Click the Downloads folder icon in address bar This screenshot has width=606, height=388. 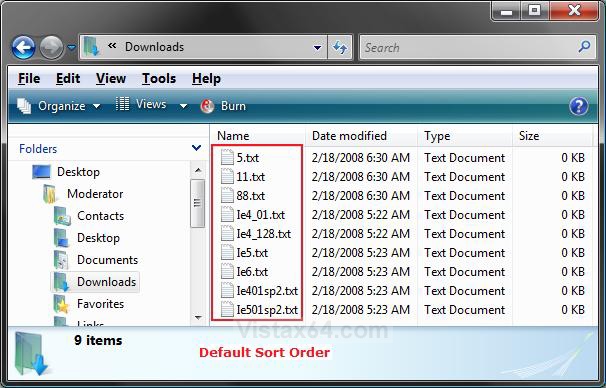(91, 46)
